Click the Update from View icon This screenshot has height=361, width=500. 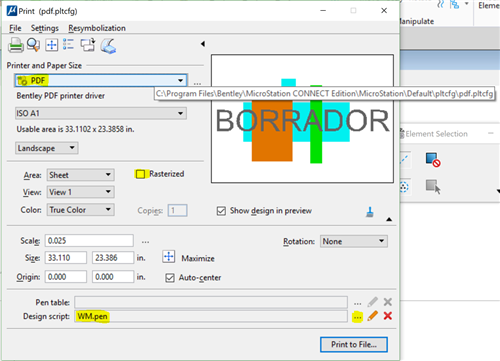click(x=88, y=45)
